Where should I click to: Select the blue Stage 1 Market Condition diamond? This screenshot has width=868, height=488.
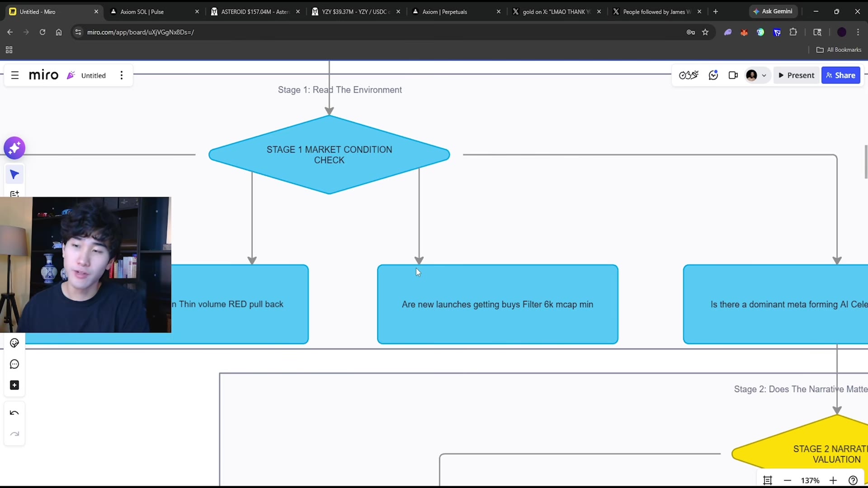coord(329,155)
